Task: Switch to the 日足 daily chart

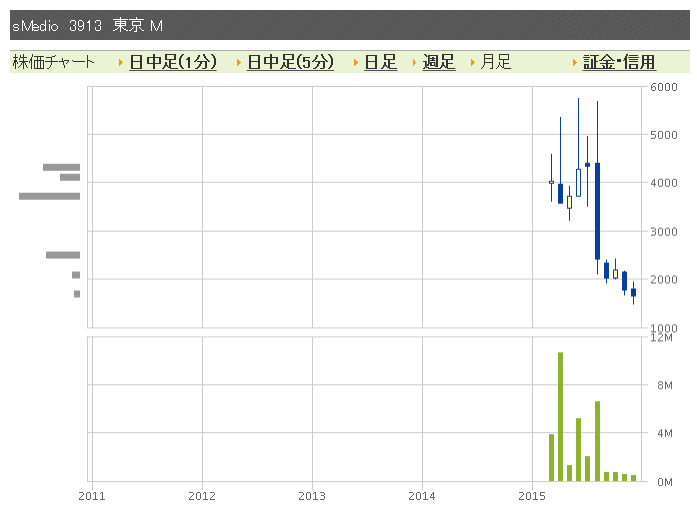Action: (x=381, y=62)
